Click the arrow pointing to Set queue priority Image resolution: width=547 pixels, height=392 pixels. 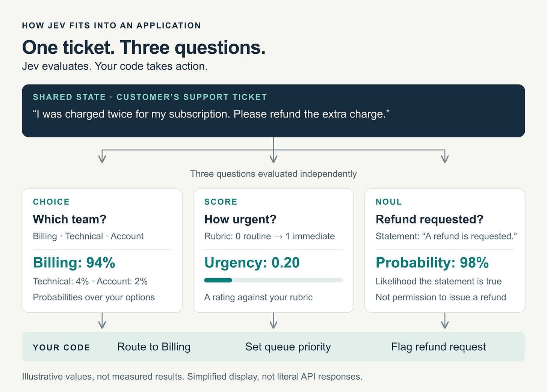tap(273, 321)
